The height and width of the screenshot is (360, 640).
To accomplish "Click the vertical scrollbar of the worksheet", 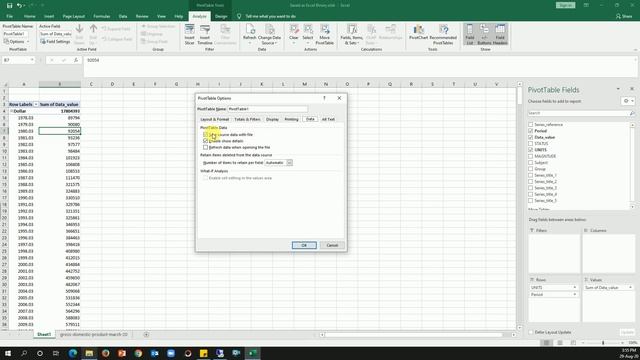I will point(519,206).
